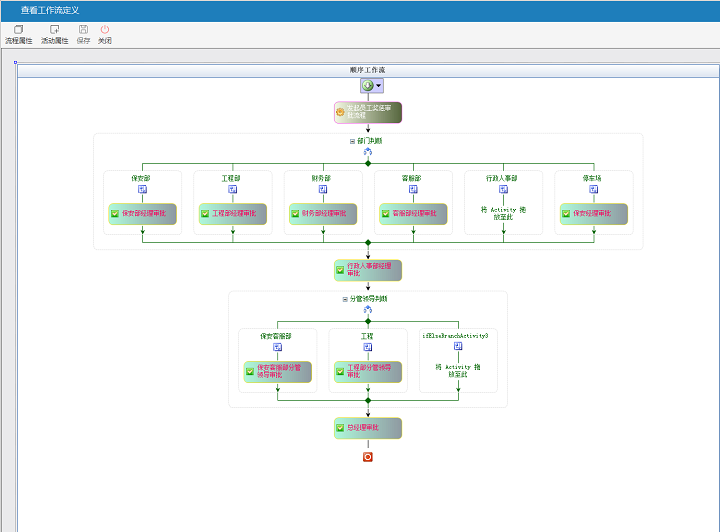Click the 顺序工作流 header bar
This screenshot has height=532, width=720.
pyautogui.click(x=368, y=70)
